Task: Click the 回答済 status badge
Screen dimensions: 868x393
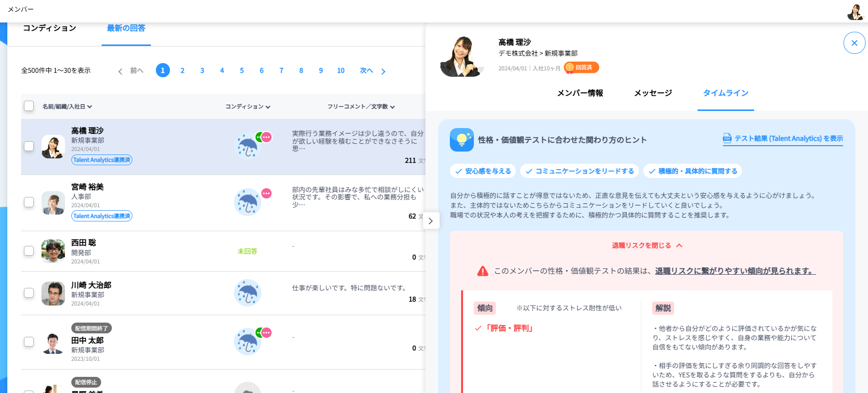Action: [581, 67]
